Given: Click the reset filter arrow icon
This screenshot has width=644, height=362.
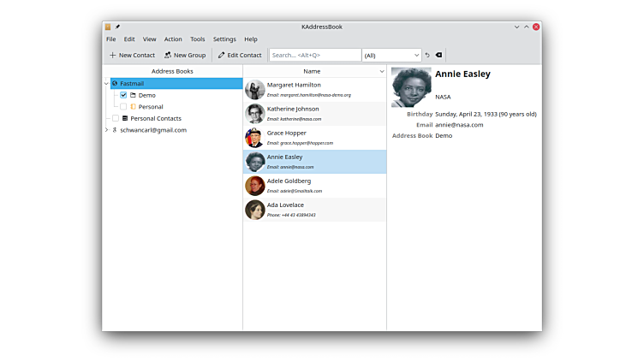Looking at the screenshot, I should click(427, 55).
